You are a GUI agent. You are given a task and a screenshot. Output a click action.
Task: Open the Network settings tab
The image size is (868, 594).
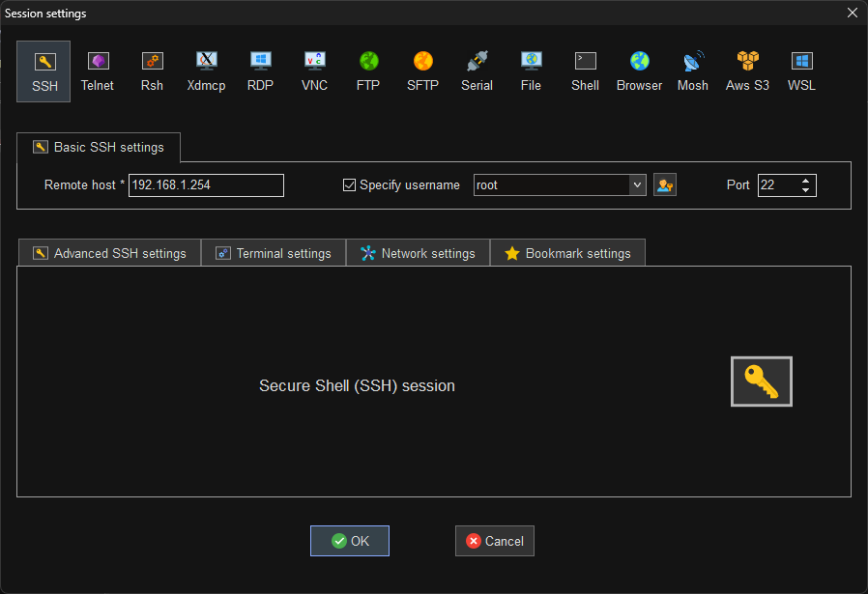tap(418, 253)
